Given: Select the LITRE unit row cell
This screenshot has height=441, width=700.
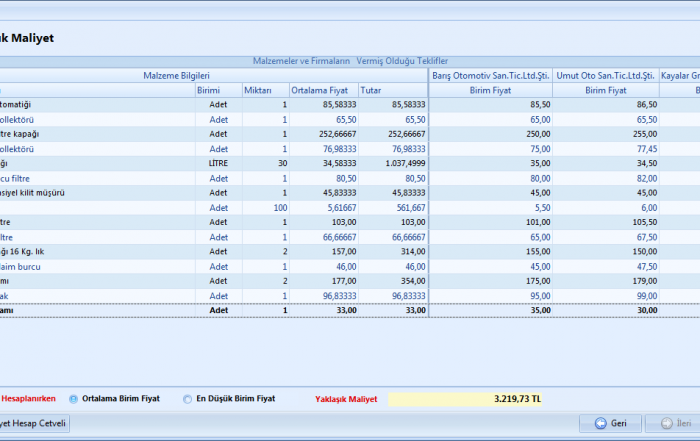Looking at the screenshot, I should (218, 162).
